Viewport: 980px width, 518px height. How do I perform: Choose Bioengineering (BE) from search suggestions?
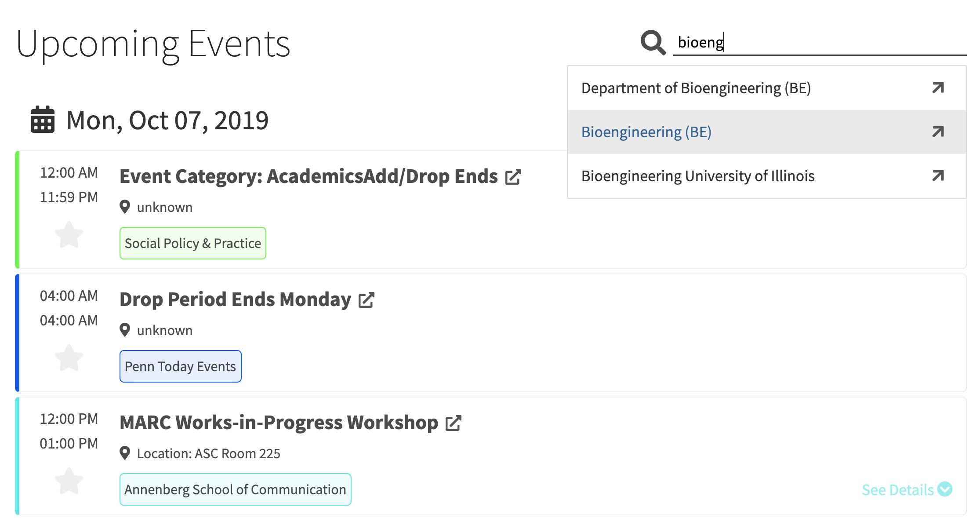click(646, 132)
